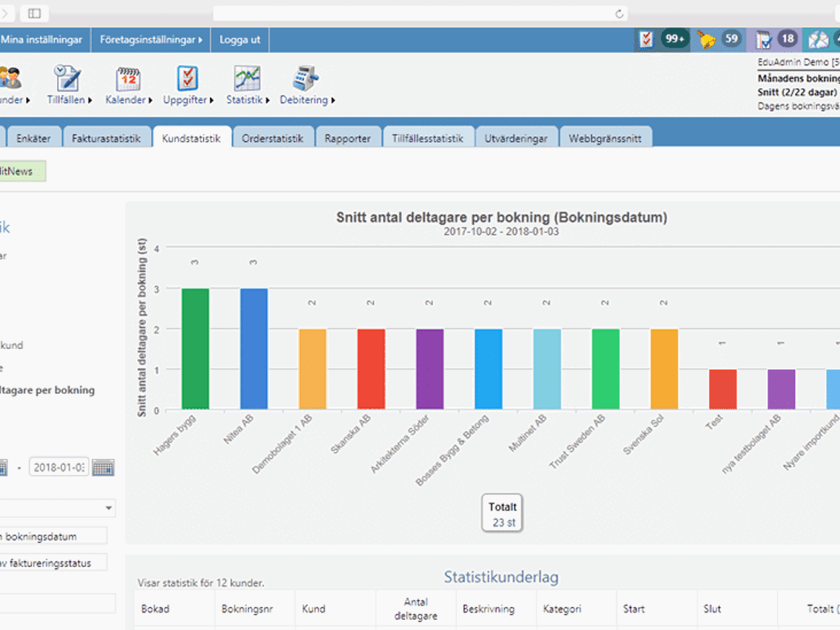Click the 'Svenska Sol' axis label
The image size is (840, 630).
click(x=643, y=434)
